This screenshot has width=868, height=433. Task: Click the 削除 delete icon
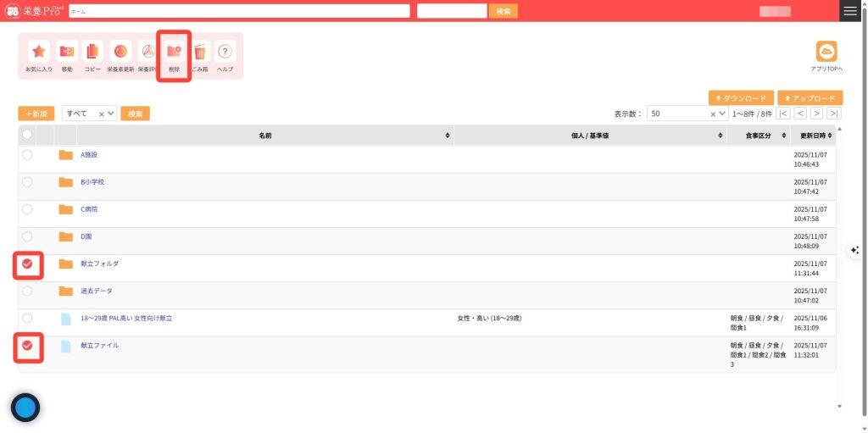pos(174,52)
